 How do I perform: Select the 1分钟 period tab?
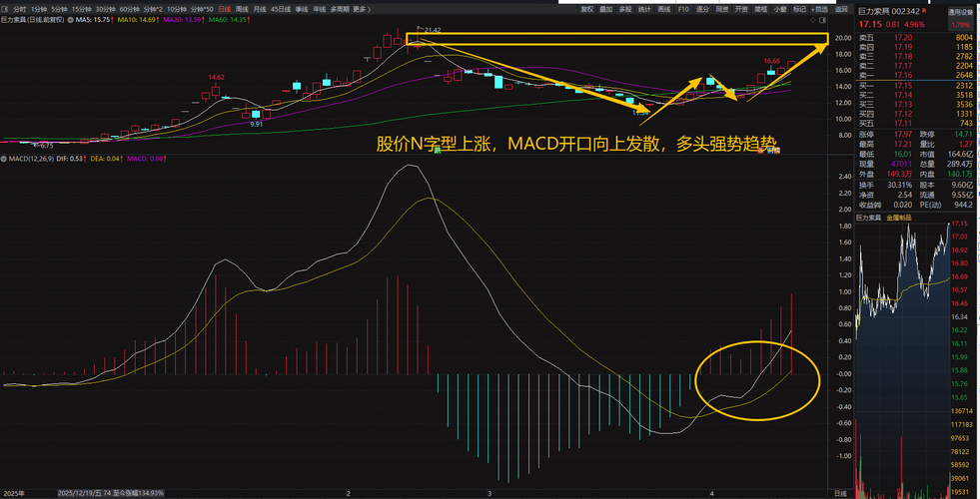coord(39,9)
